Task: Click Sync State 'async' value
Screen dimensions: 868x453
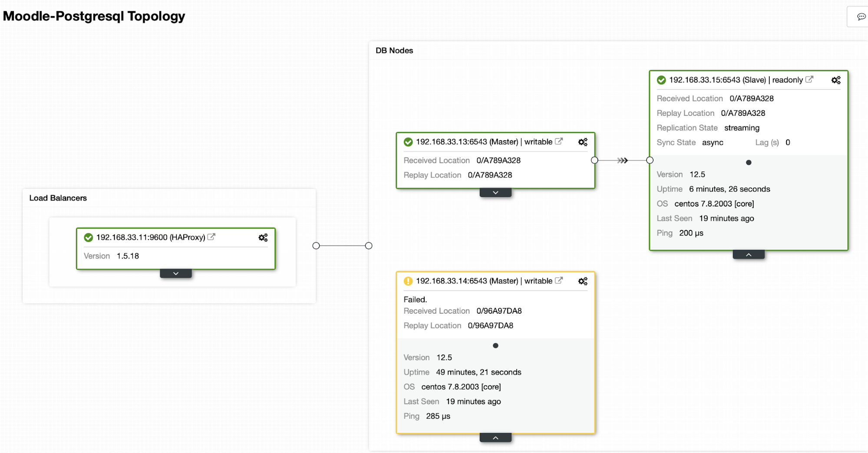Action: coord(713,143)
